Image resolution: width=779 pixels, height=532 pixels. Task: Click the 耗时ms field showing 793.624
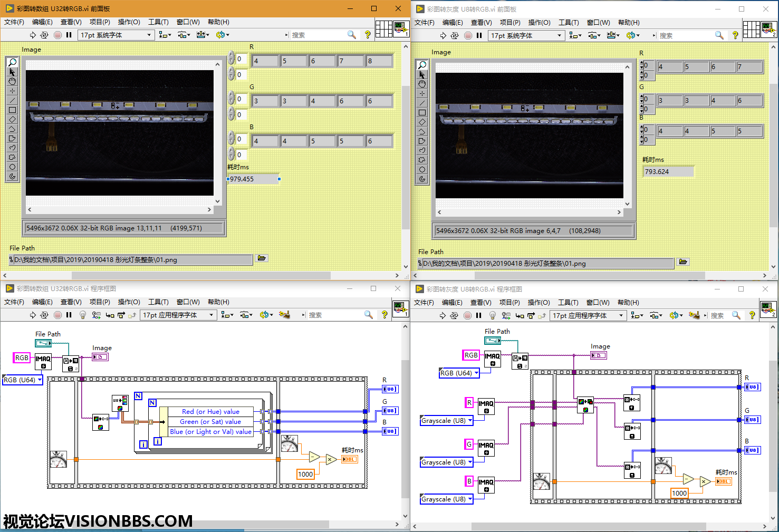pyautogui.click(x=668, y=171)
